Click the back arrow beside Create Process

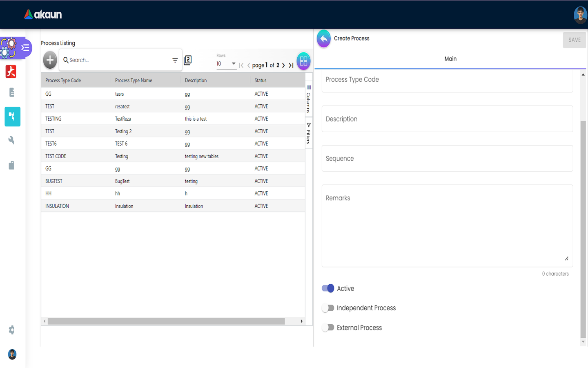(324, 39)
